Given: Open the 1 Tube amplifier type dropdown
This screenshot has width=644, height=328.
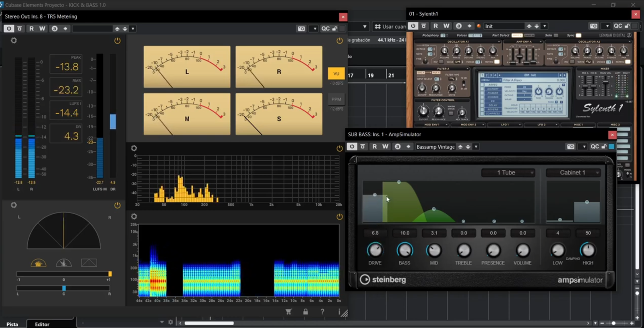Looking at the screenshot, I should click(508, 172).
